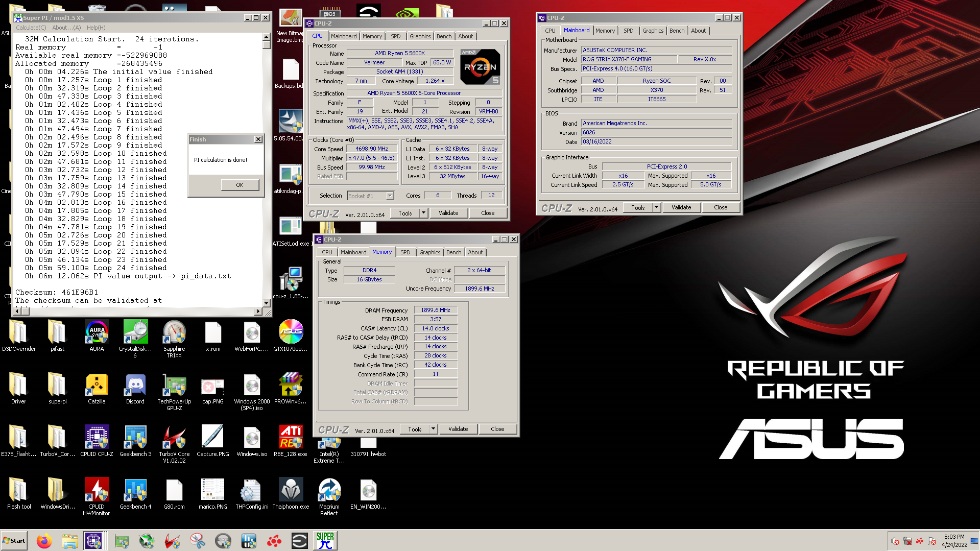Open the pifast folder
The height and width of the screenshot is (551, 980).
point(57,336)
